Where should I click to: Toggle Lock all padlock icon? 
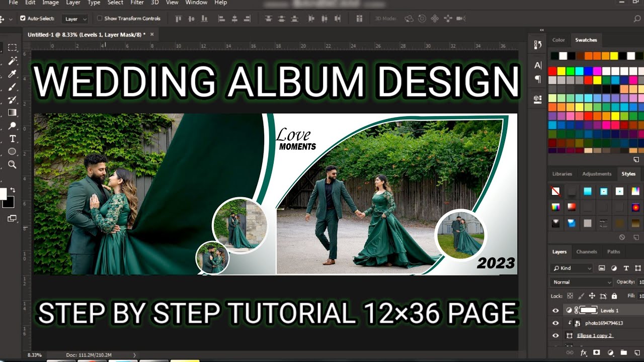[614, 296]
